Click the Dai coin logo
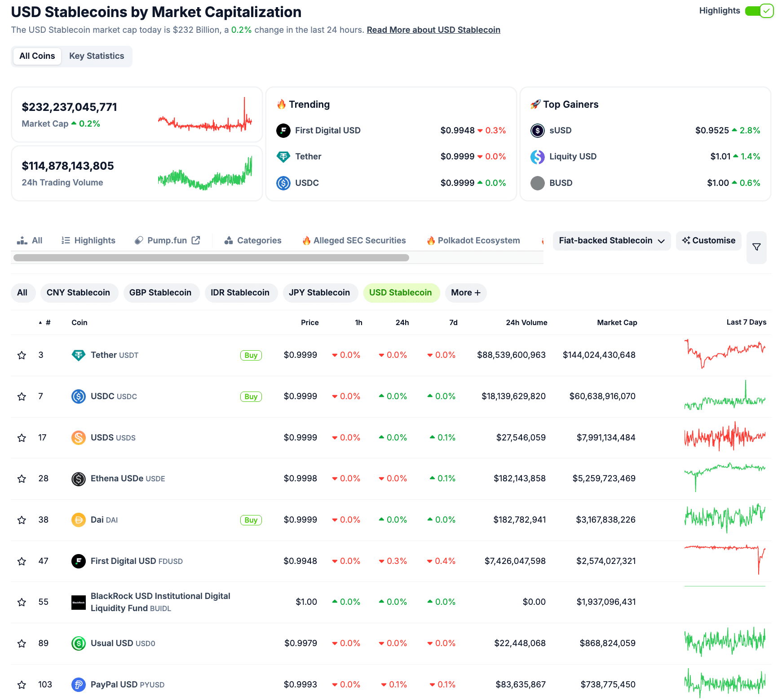Image resolution: width=782 pixels, height=700 pixels. point(79,520)
